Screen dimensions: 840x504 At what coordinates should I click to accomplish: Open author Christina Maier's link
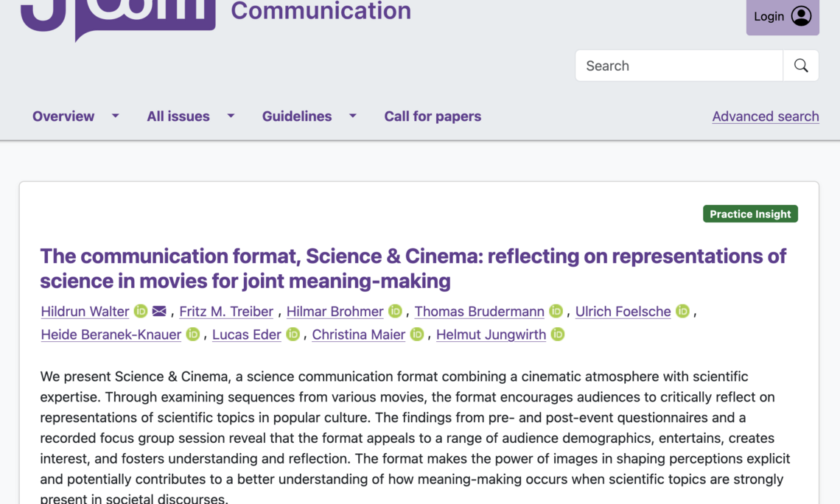(x=358, y=335)
